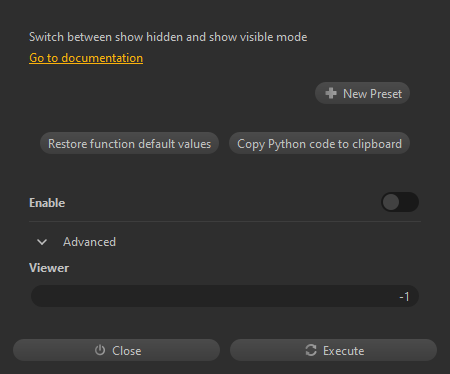Screen dimensions: 450x374
Task: Click the Enable parameter label
Action: [47, 203]
